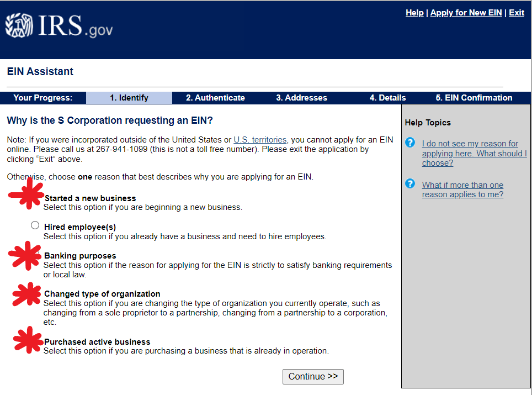The image size is (532, 395).
Task: Select the 1. Identify progress step
Action: coord(129,98)
